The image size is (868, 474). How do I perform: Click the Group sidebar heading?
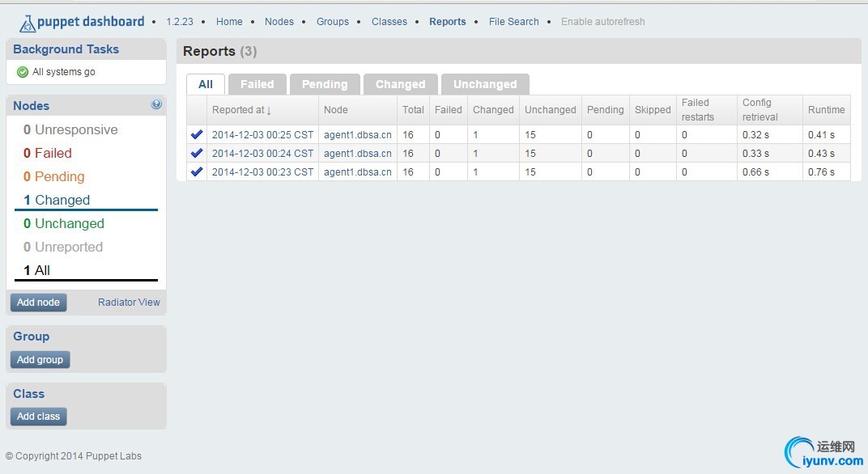tap(31, 336)
